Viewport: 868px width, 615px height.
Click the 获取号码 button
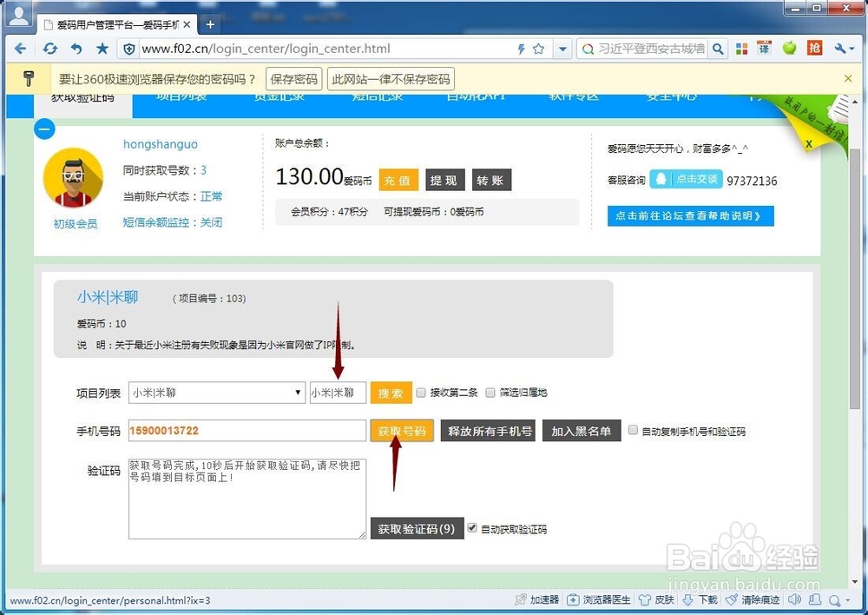401,430
